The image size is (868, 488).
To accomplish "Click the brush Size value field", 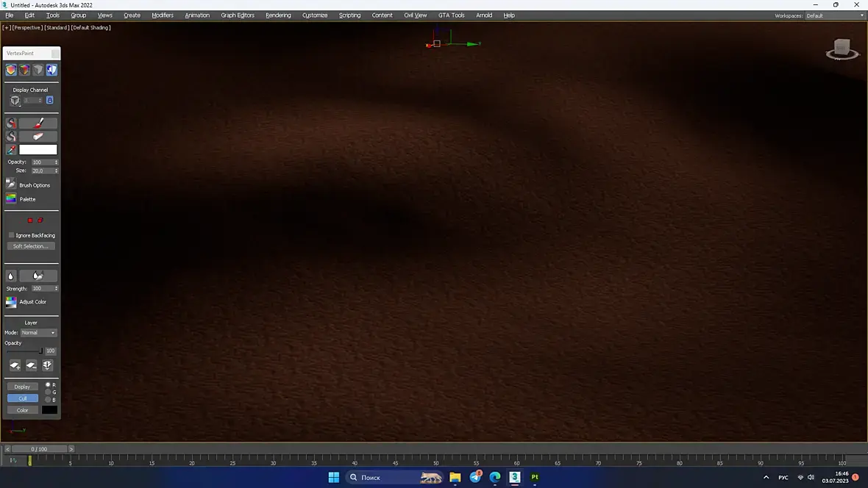I will click(42, 171).
